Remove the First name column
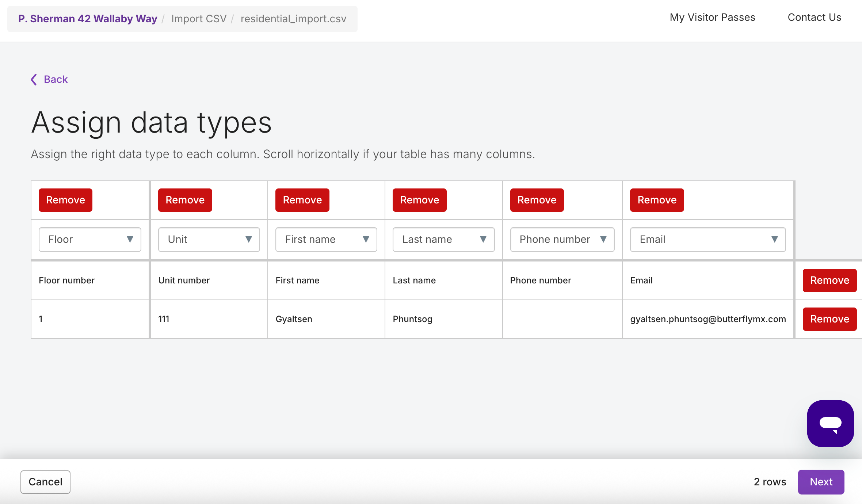862x504 pixels. point(302,200)
